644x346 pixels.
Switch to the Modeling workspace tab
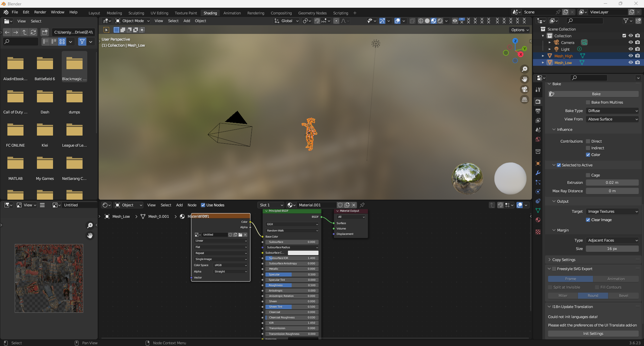tap(114, 13)
